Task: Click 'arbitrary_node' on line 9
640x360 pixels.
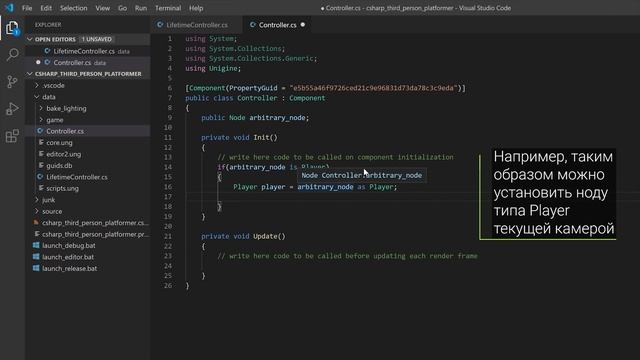Action: coord(277,118)
